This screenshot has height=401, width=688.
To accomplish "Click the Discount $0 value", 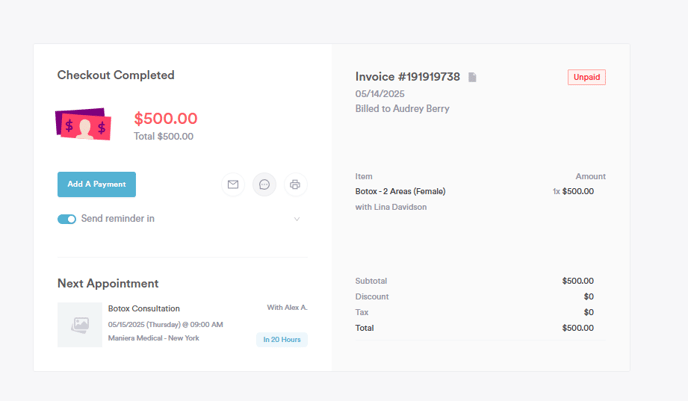I will 589,297.
